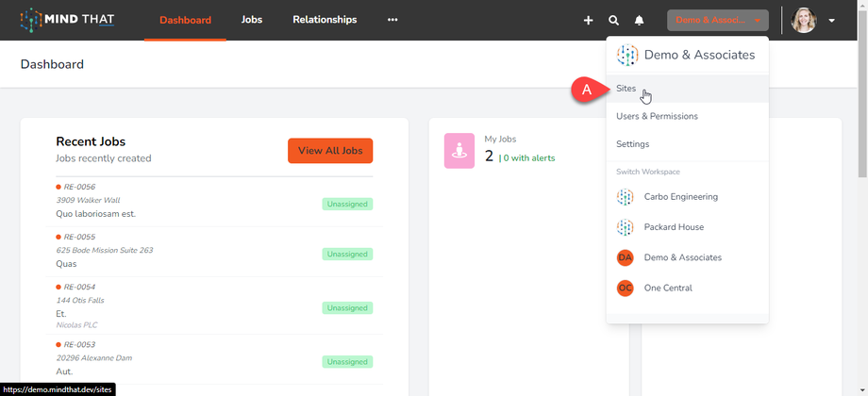Click Carbo Engineering workspace icon
This screenshot has height=396, width=868.
(626, 197)
